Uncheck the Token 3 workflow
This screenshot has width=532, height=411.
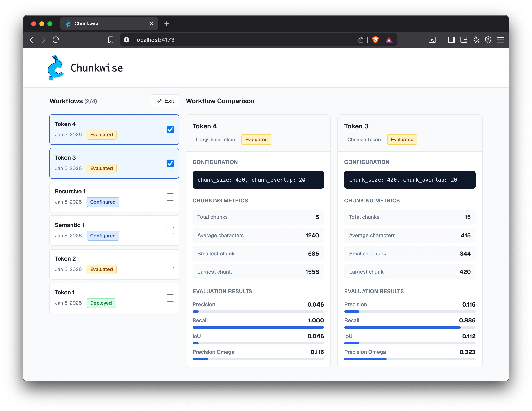coord(170,163)
